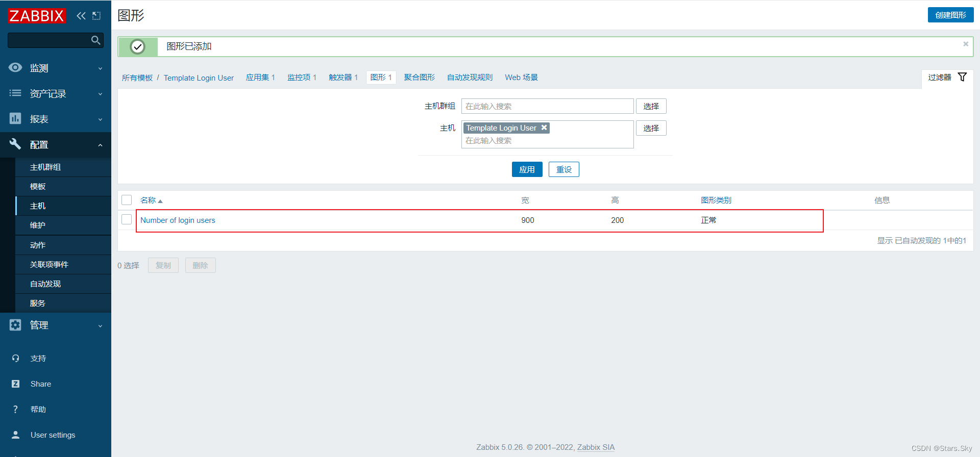Image resolution: width=980 pixels, height=457 pixels.
Task: Dismiss the 图形已添加 message with the X
Action: tap(966, 44)
